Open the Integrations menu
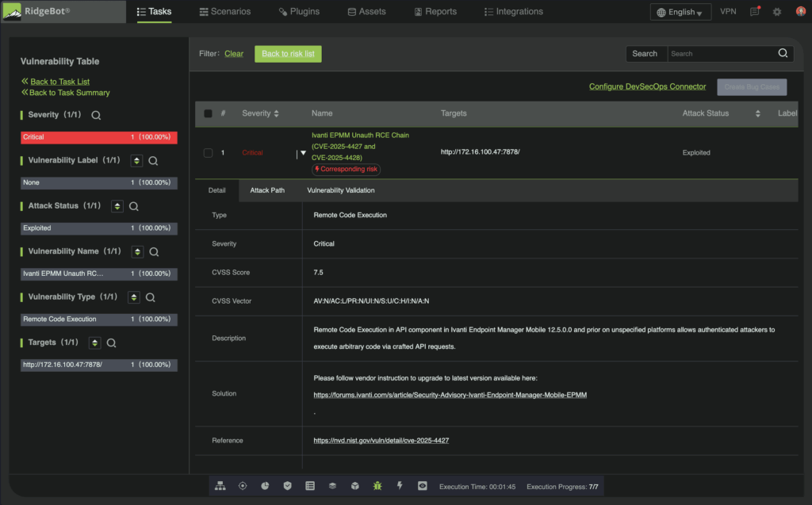Viewport: 812px width, 505px height. (514, 11)
